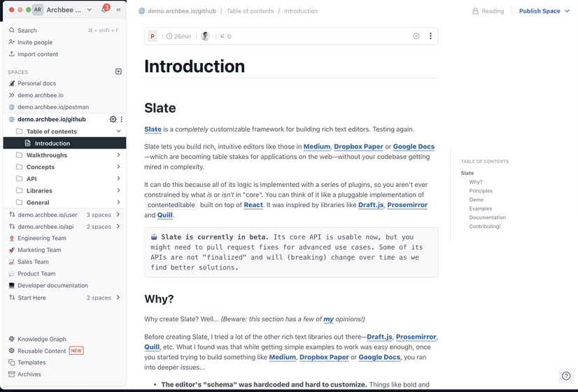
Task: Open the Publish Space dropdown
Action: pyautogui.click(x=544, y=11)
